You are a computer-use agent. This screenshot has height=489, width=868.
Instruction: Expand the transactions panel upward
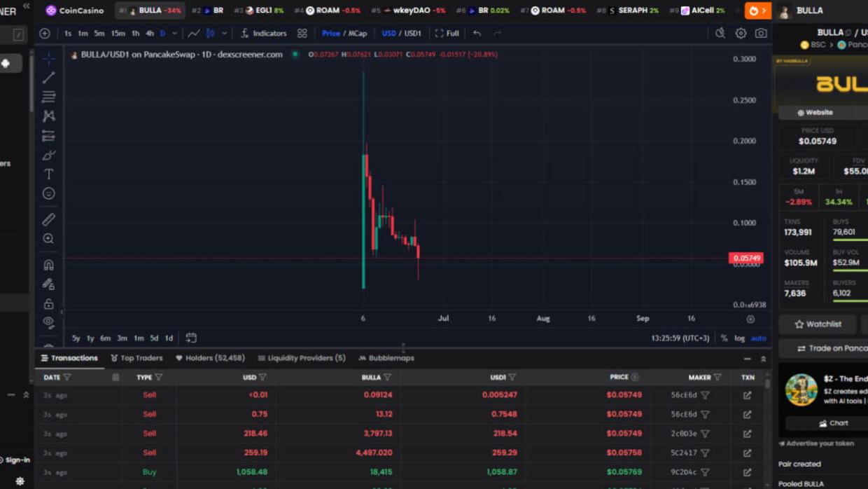coord(763,359)
